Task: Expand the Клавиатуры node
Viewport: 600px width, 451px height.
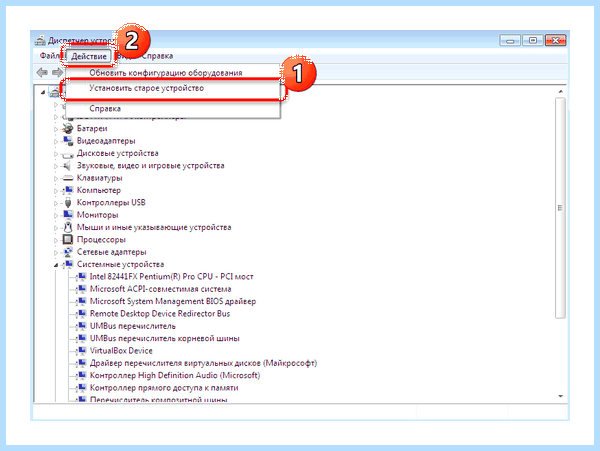Action: [56, 179]
